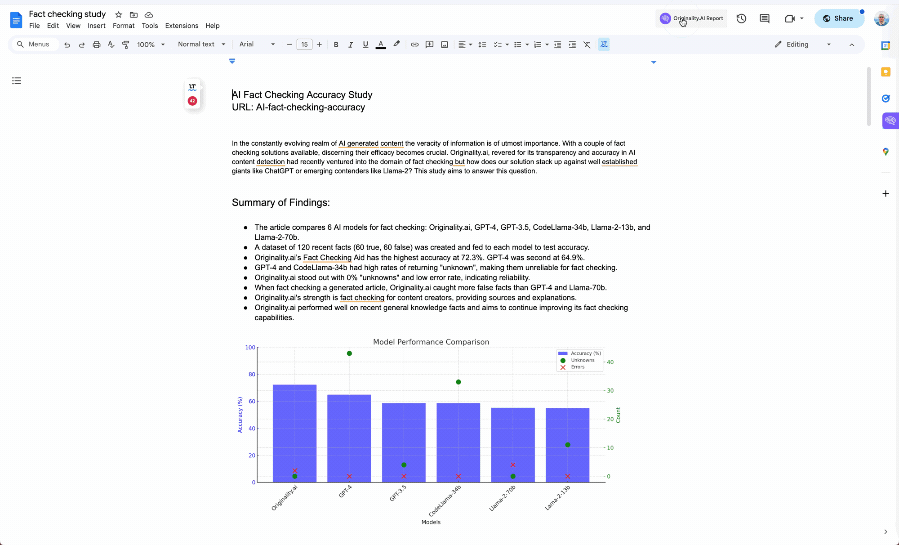Clear text formatting
This screenshot has height=545, width=899.
pos(587,45)
